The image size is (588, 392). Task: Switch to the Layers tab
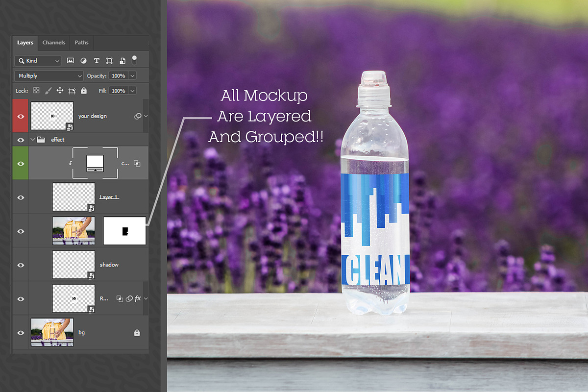(25, 43)
